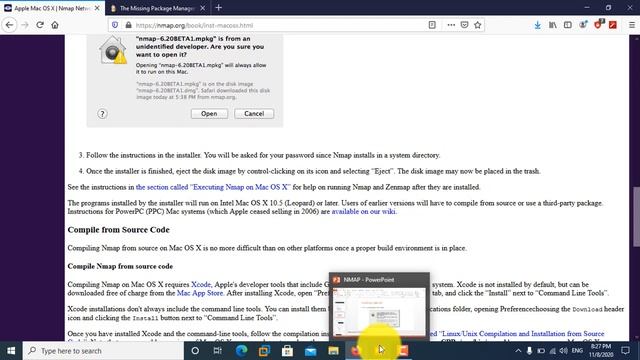The width and height of the screenshot is (640, 360).
Task: Open page actions three-dot menu
Action: 451,25
